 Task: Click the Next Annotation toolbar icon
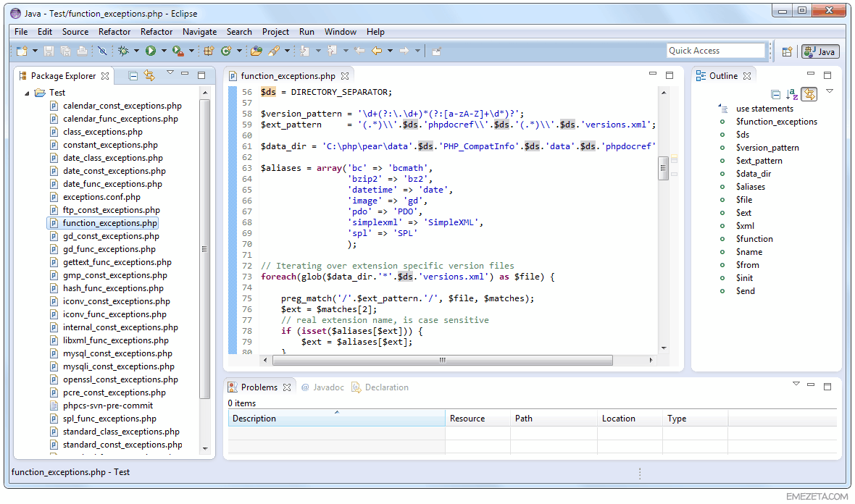tap(305, 51)
